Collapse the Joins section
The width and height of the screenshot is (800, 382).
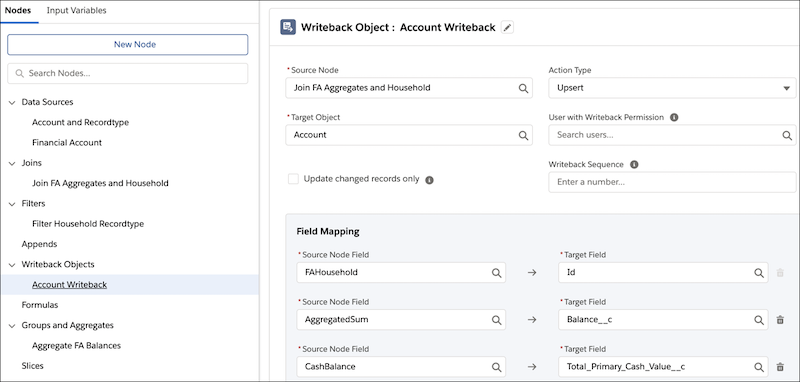(x=12, y=163)
